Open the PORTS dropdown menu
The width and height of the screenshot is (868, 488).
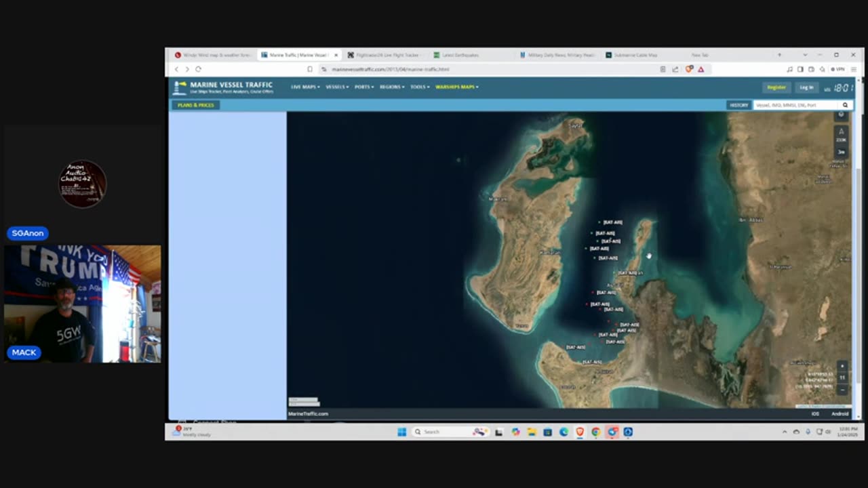364,87
